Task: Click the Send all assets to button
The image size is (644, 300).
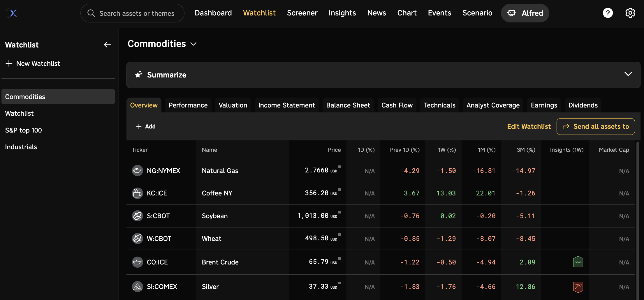Action: click(x=595, y=126)
